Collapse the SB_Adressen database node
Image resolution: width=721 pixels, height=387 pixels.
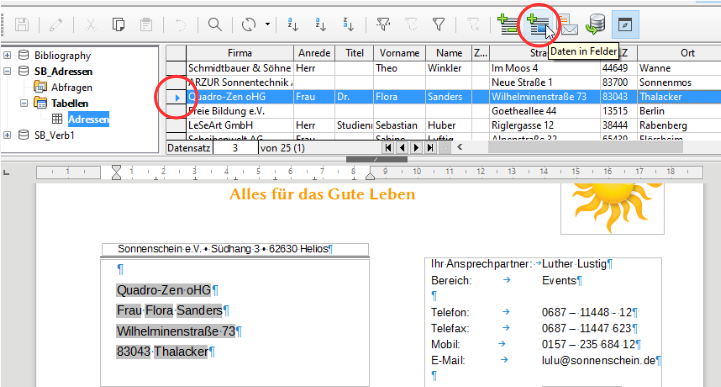[7, 71]
